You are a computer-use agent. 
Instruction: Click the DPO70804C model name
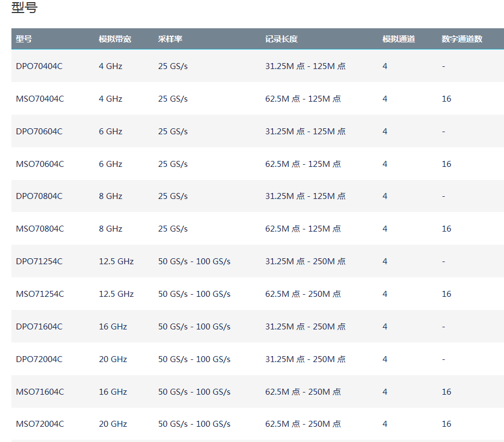(39, 196)
